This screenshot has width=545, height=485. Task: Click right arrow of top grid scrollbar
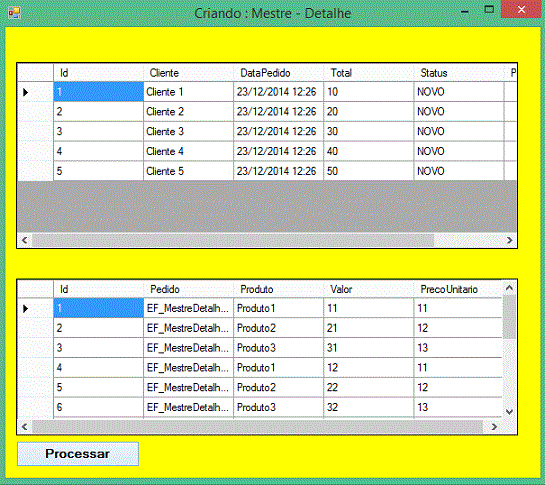pyautogui.click(x=510, y=240)
